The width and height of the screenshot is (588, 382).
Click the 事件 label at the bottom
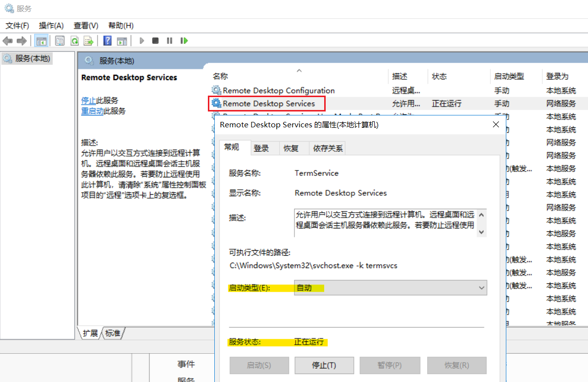point(186,364)
